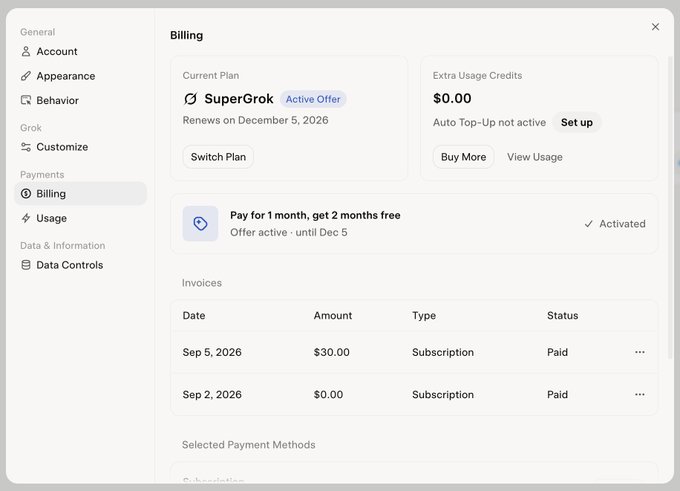Click the Amount column header
This screenshot has height=491, width=680.
pos(333,316)
